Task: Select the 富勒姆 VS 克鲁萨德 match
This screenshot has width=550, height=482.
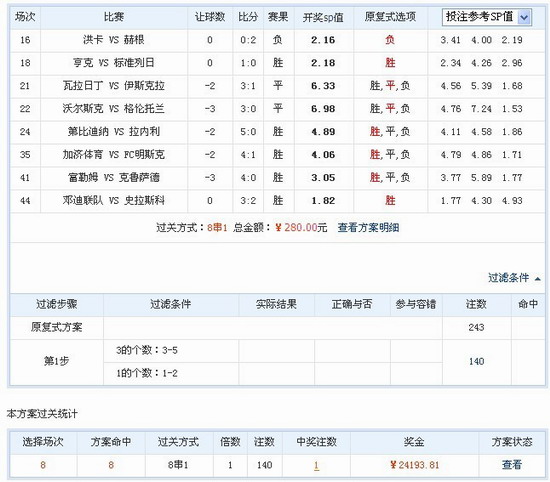Action: pyautogui.click(x=113, y=178)
